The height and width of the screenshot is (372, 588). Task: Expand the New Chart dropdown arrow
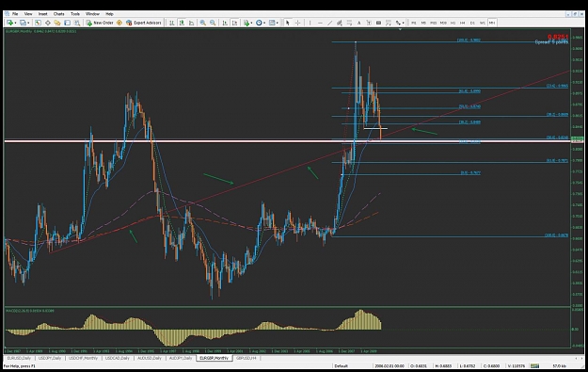coord(15,23)
